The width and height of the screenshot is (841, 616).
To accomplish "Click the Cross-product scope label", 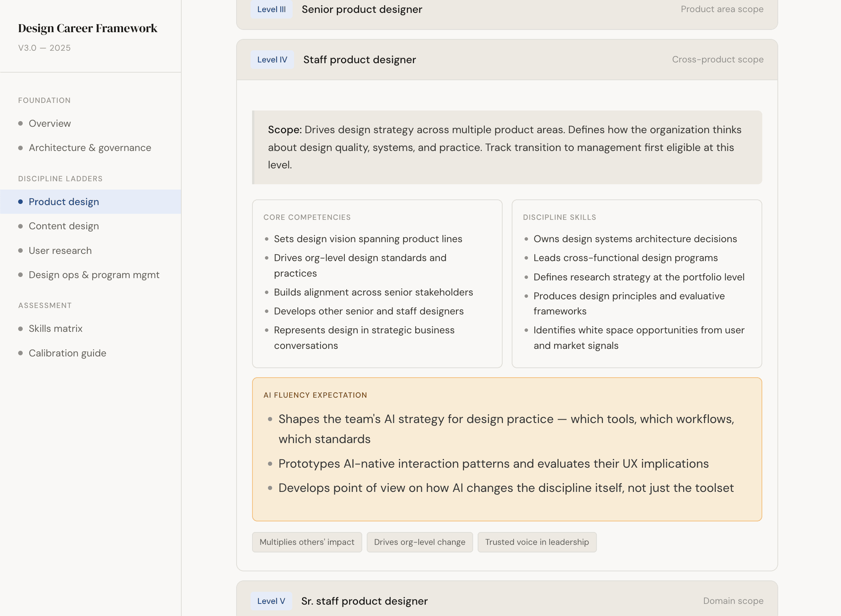I will [717, 60].
